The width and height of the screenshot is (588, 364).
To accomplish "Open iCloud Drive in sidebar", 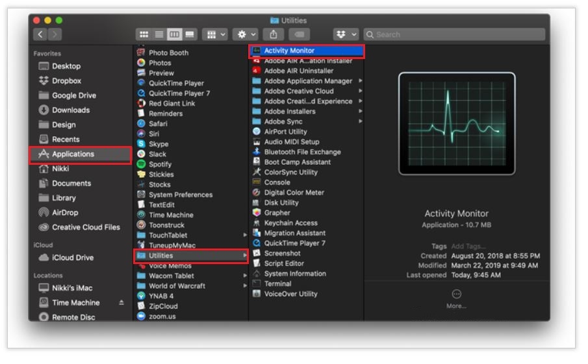I will tap(73, 258).
